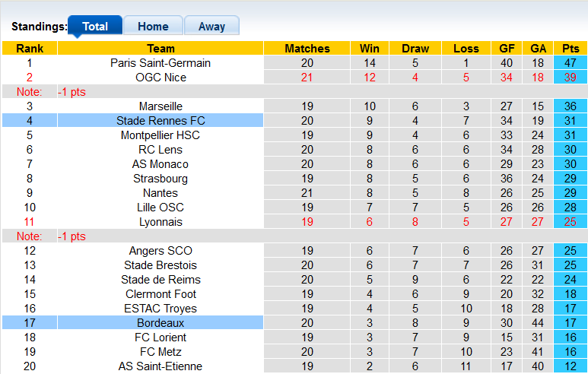Click the Win column header
This screenshot has width=588, height=374.
(x=370, y=49)
